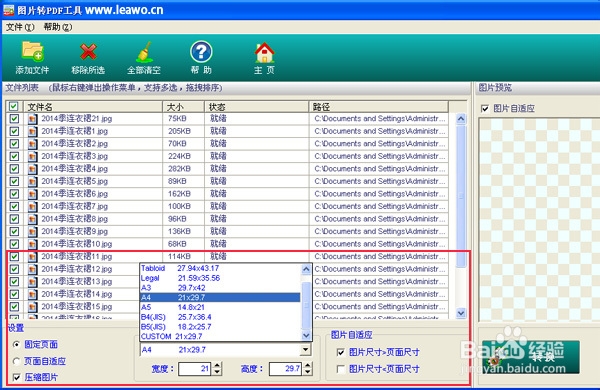This screenshot has height=390, width=600.
Task: Click the file list scrollbar thumb
Action: coord(461,196)
